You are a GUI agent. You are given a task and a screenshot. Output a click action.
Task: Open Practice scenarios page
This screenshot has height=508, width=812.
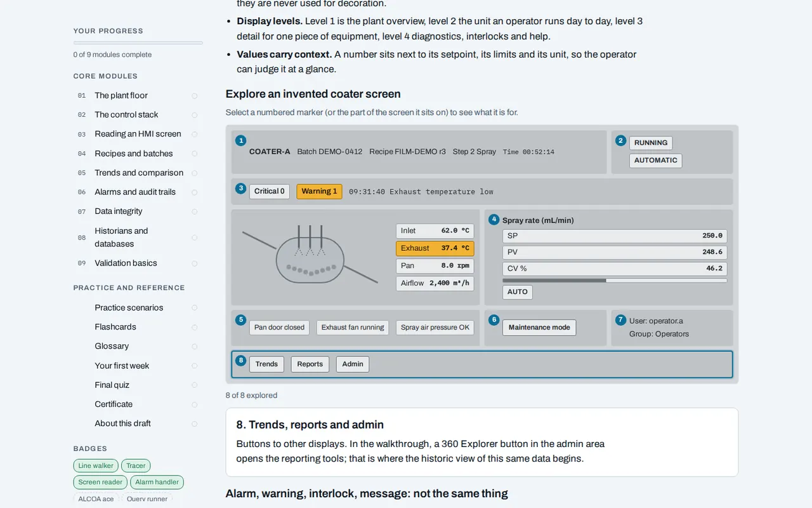[138, 308]
